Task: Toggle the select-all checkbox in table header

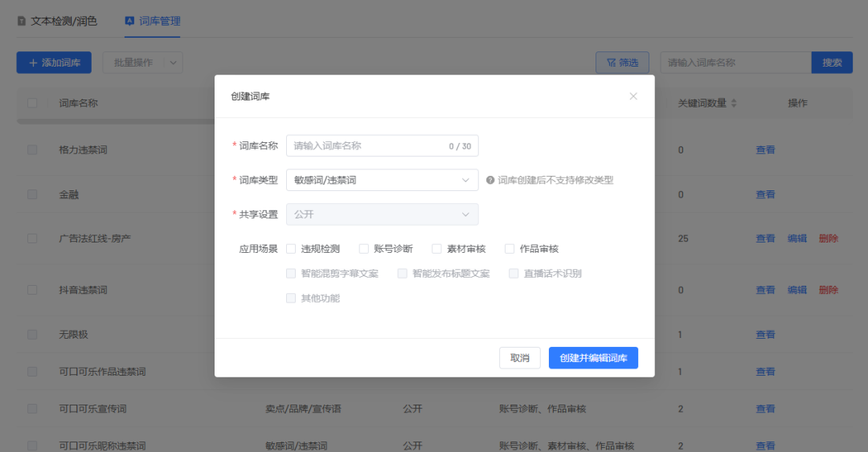Action: click(x=32, y=103)
